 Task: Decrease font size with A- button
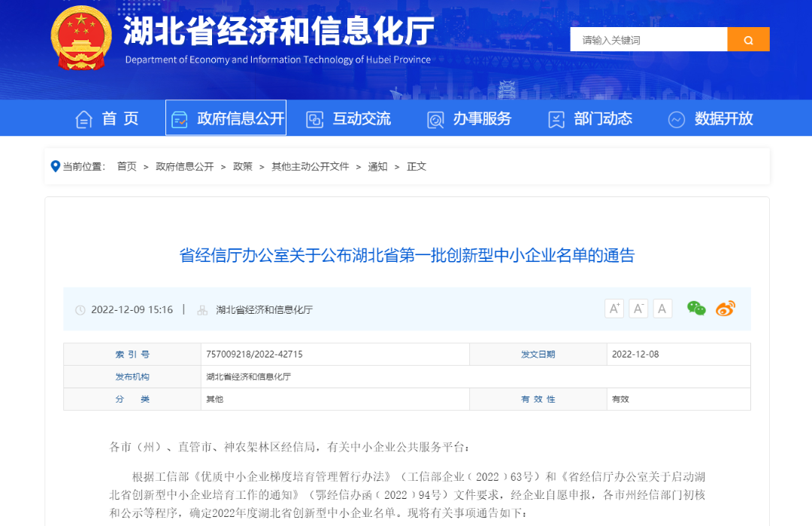coord(638,309)
